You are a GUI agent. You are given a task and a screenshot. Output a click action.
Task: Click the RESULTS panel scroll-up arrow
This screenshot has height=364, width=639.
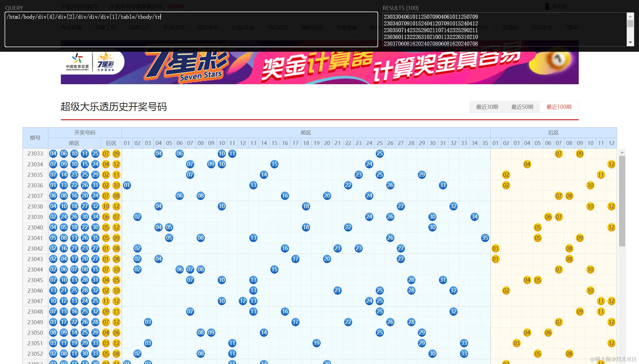point(630,16)
